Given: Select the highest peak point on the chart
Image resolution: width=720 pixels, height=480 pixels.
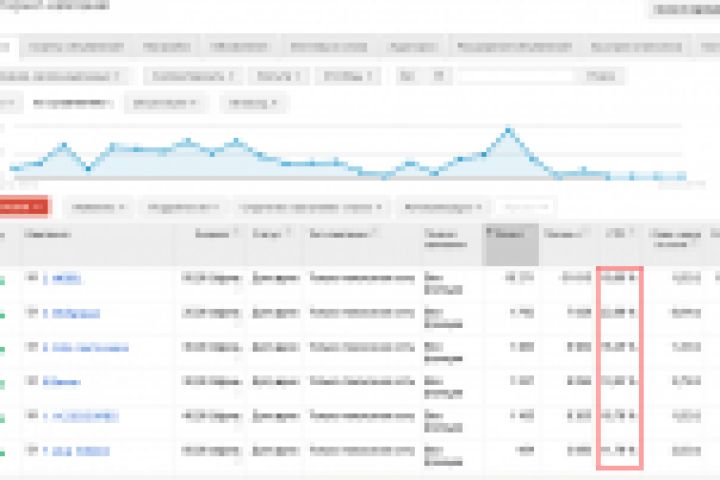Looking at the screenshot, I should 508,131.
